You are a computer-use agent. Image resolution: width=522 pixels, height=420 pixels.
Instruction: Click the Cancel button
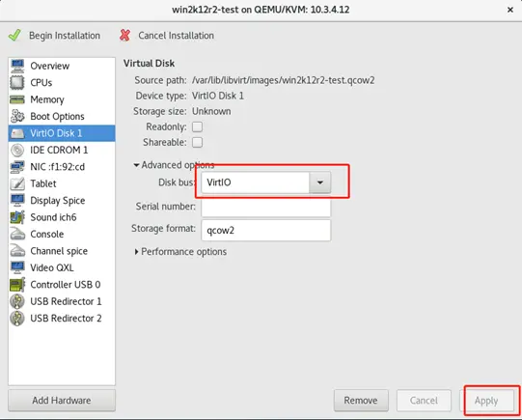[x=424, y=401]
